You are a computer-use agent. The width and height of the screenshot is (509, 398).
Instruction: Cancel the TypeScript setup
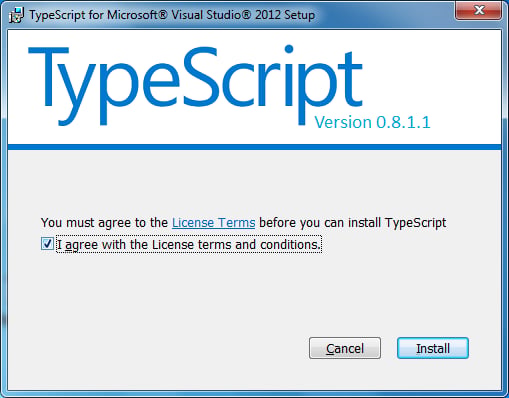point(345,348)
